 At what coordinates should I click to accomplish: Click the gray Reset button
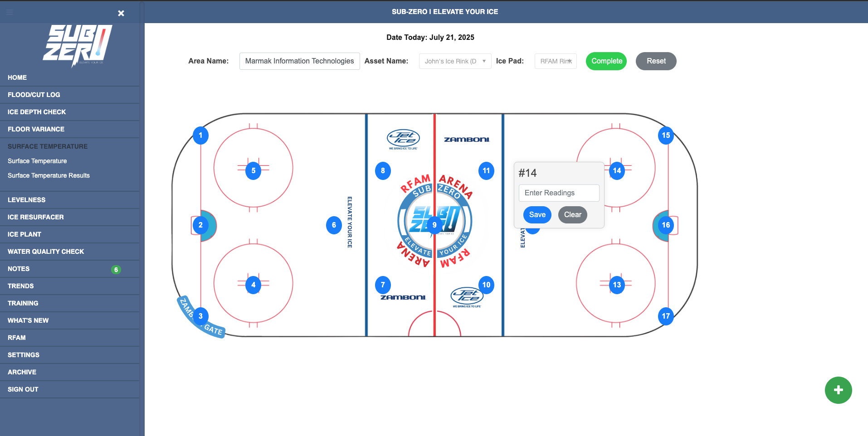coord(656,61)
